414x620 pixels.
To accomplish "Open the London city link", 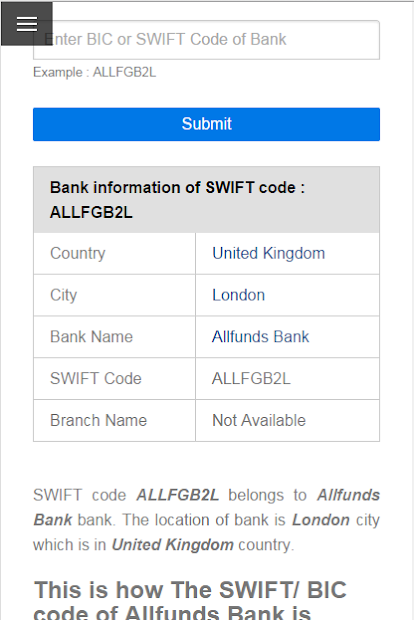I will pyautogui.click(x=238, y=295).
